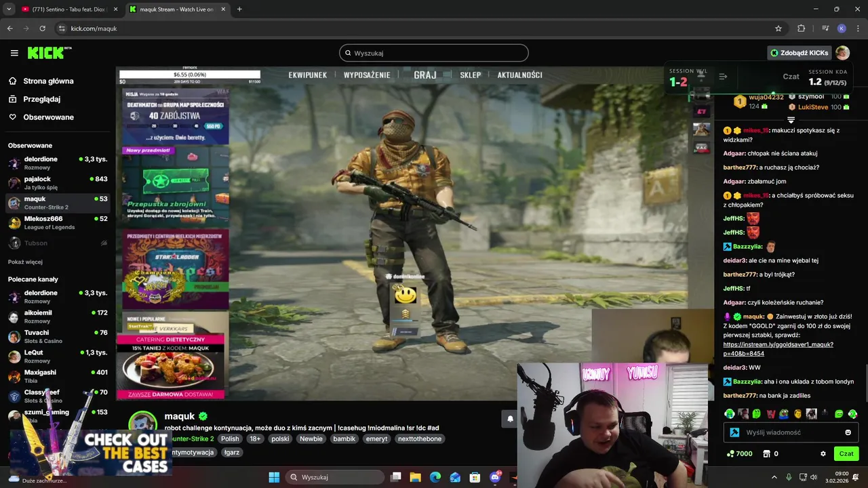868x488 pixels.
Task: Open the 7000 channel points balance
Action: [x=739, y=453]
